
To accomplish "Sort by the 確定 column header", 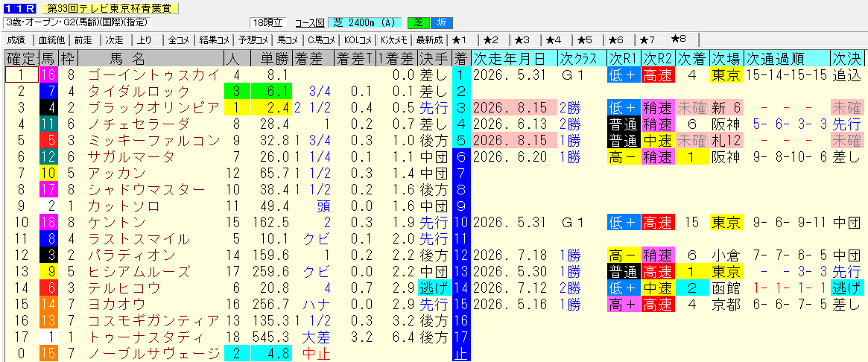I will coord(22,58).
